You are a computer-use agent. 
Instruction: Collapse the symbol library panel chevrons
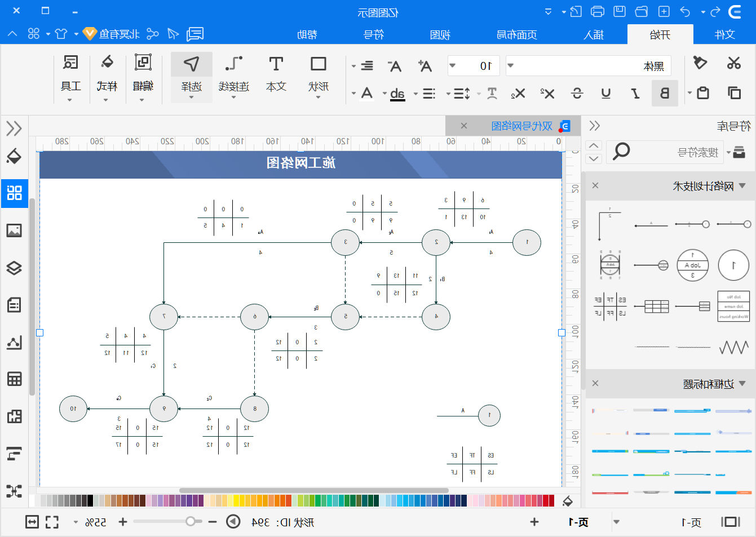coord(594,126)
